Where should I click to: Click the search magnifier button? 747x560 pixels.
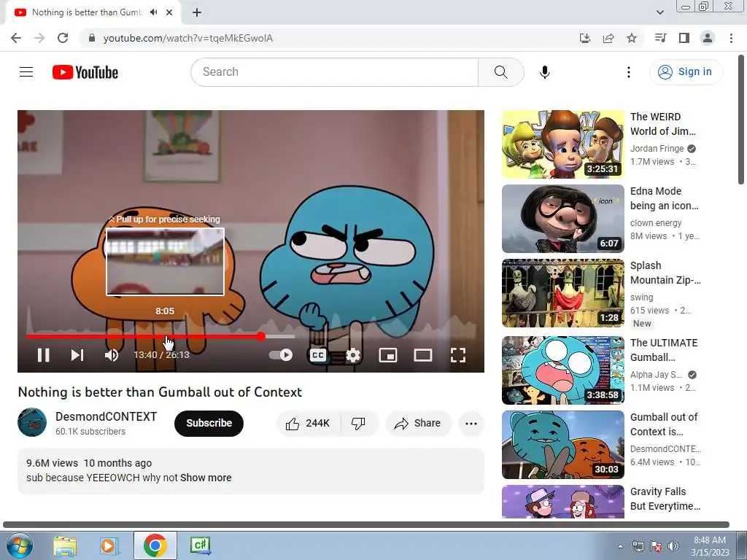click(500, 72)
